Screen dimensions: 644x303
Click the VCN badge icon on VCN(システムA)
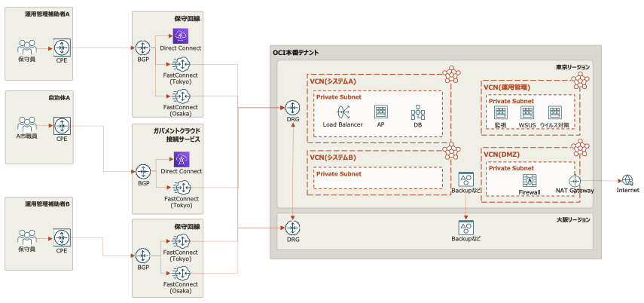452,75
